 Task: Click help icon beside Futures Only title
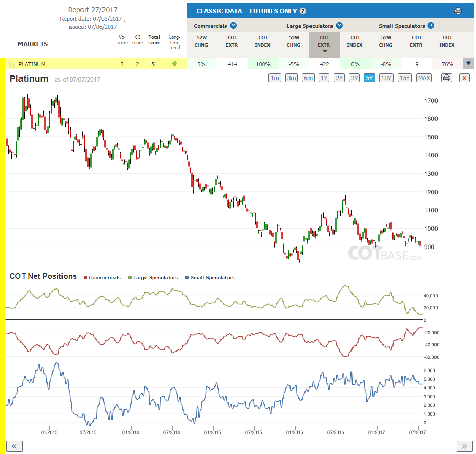click(303, 11)
